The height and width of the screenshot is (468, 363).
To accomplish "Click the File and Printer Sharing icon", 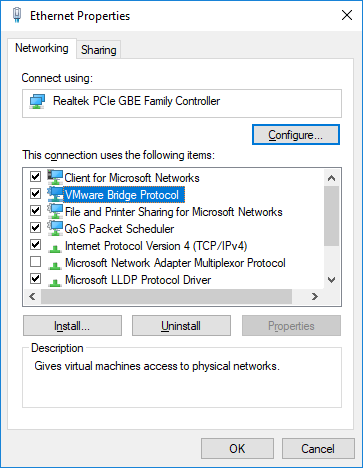I will [x=55, y=211].
